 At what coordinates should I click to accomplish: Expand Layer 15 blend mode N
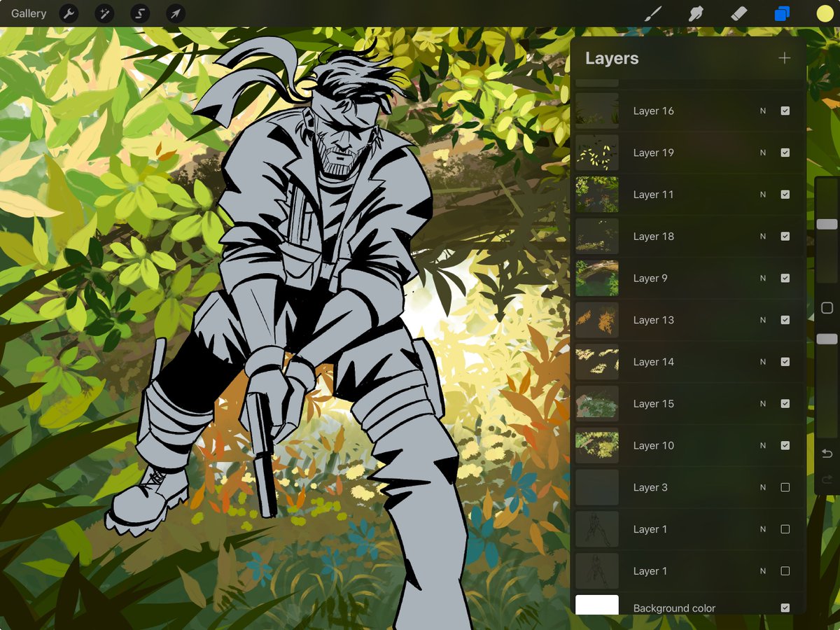(x=763, y=404)
